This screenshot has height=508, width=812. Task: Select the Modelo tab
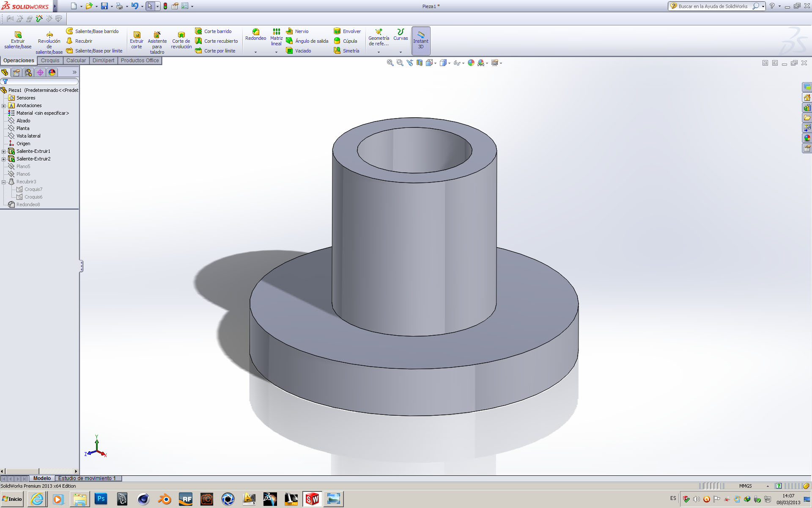pyautogui.click(x=42, y=478)
